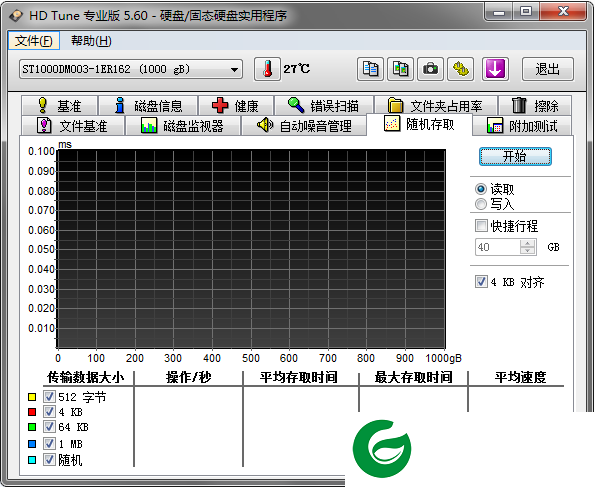
Task: Click the 平均速度 column header
Action: (x=521, y=377)
